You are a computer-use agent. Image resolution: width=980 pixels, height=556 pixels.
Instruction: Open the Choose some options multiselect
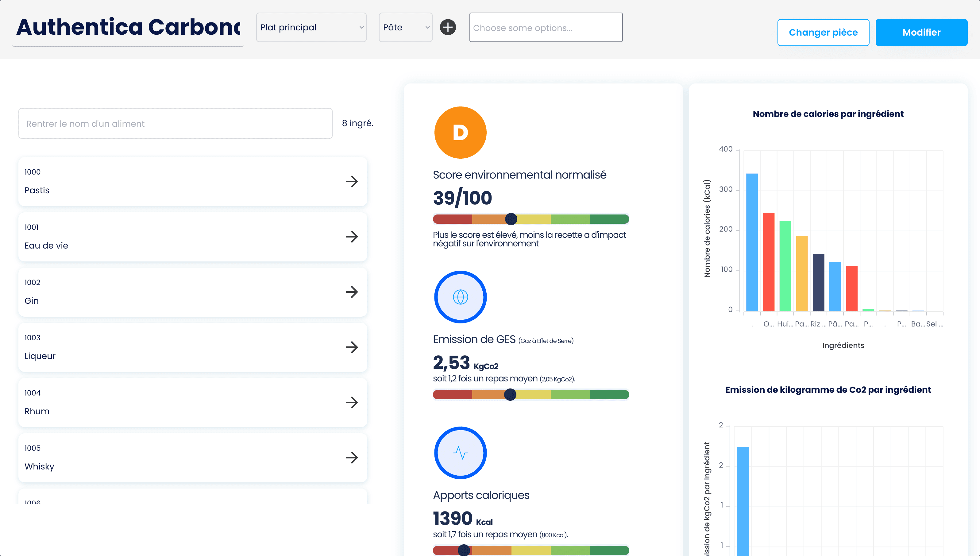pos(546,28)
